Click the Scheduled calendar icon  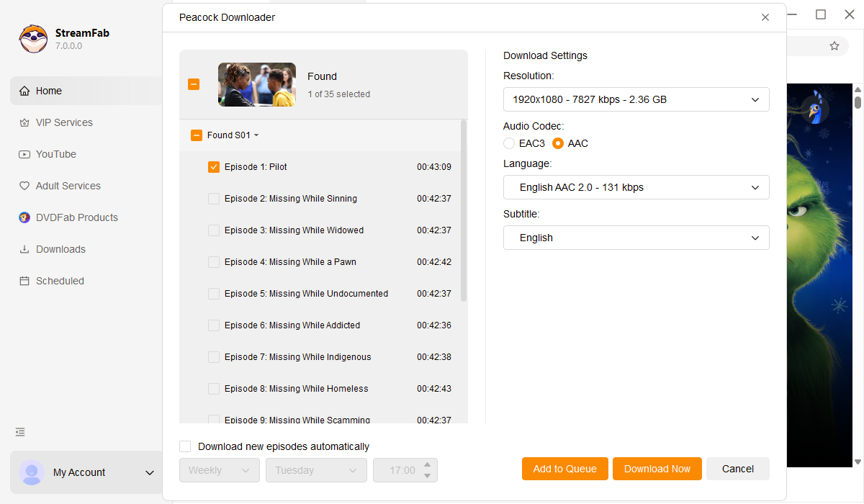tap(24, 282)
